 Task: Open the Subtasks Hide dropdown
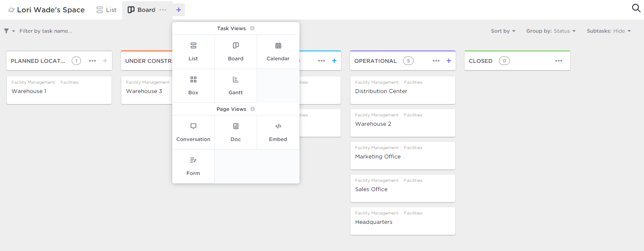click(x=608, y=31)
